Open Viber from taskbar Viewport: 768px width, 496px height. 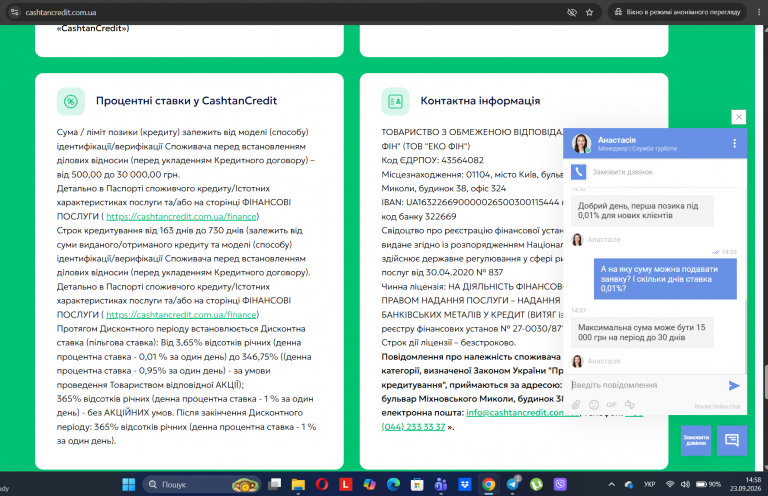[560, 485]
